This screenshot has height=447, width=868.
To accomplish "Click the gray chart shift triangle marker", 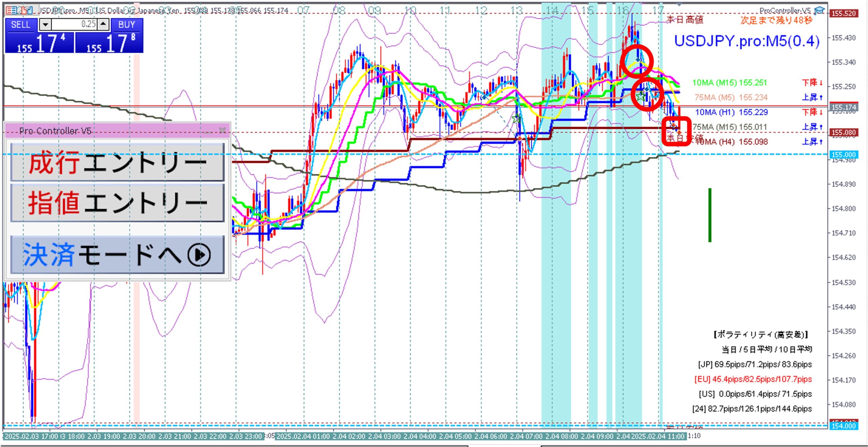I will pos(679,4).
